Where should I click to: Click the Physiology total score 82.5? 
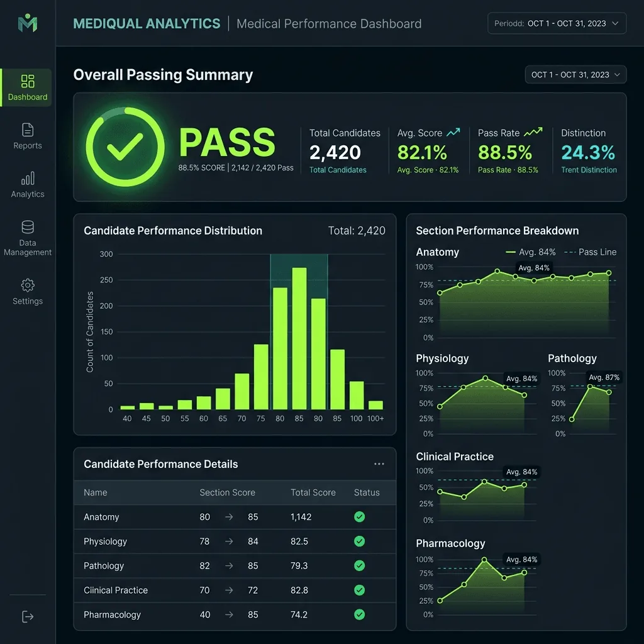coord(299,541)
